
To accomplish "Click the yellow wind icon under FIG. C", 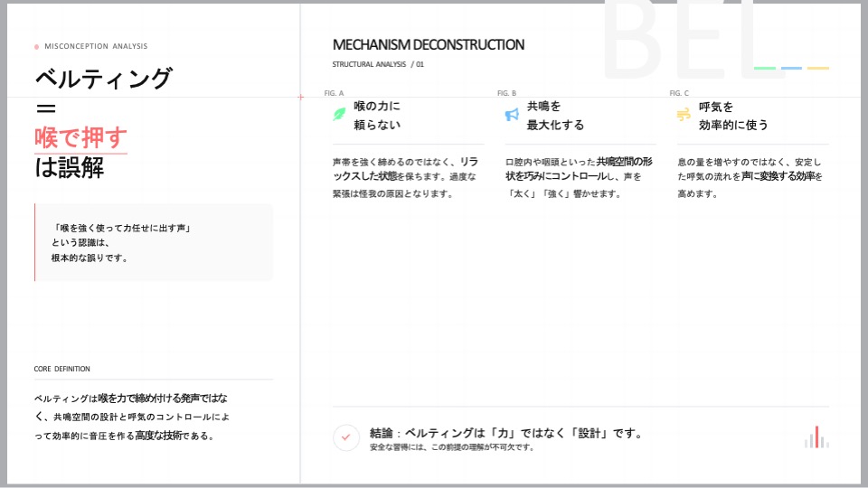I will pos(684,115).
